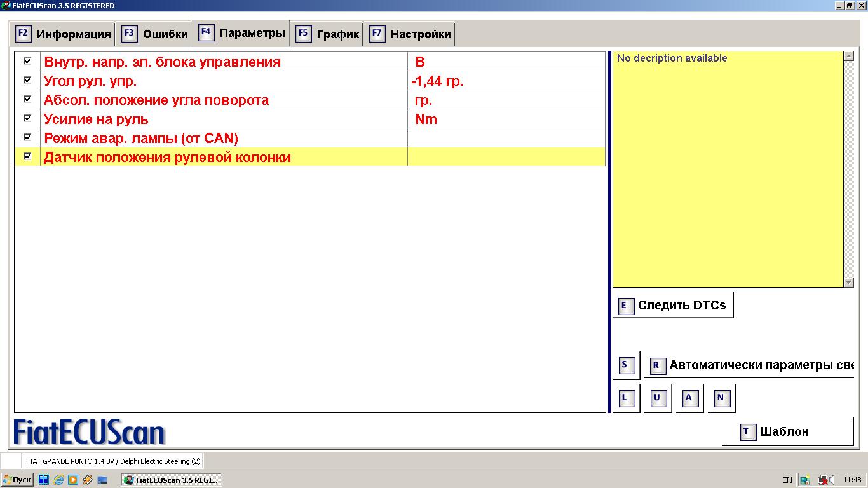Click disconnected network icon in system tray
The width and height of the screenshot is (868, 488).
pyautogui.click(x=824, y=480)
